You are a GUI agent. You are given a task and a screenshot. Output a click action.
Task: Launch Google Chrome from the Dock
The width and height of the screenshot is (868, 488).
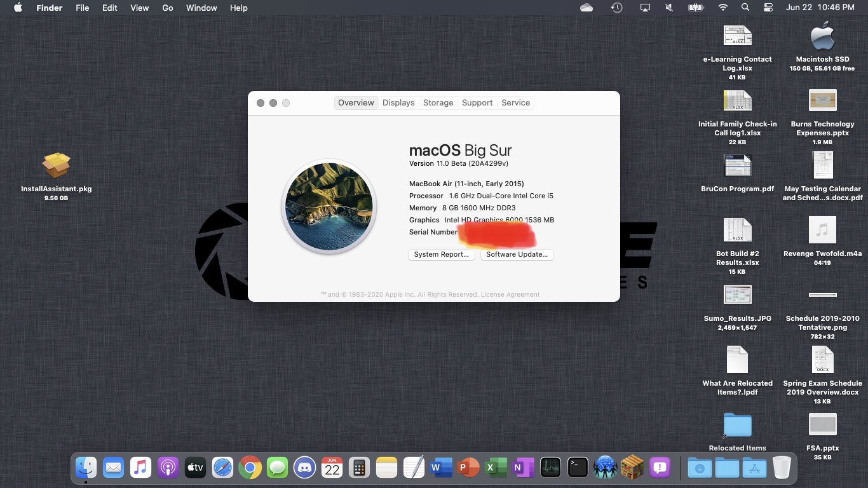coord(250,468)
